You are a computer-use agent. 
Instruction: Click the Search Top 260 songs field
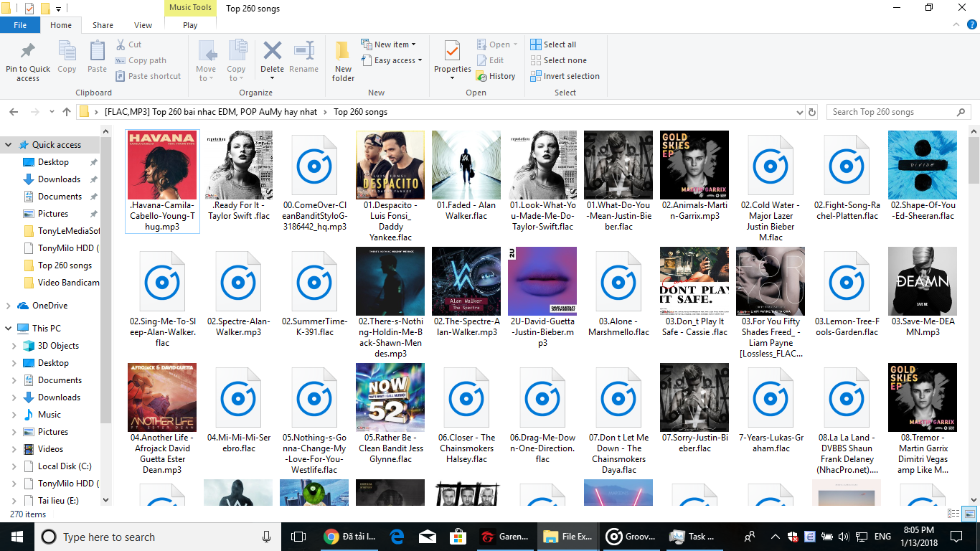(898, 112)
